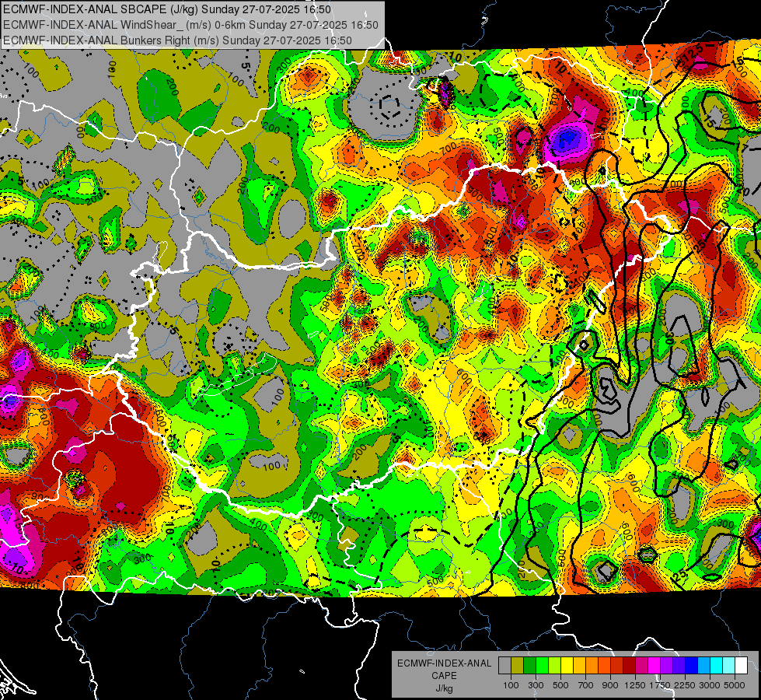Click the 100 value on the legend scale

pyautogui.click(x=511, y=685)
